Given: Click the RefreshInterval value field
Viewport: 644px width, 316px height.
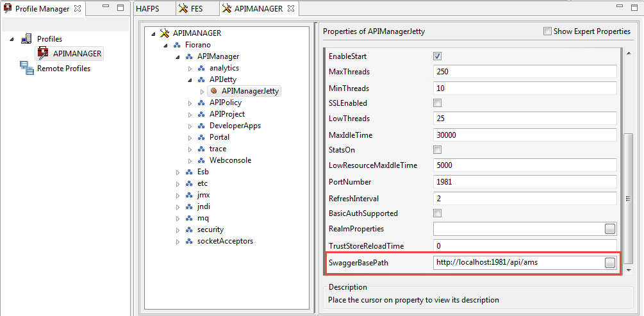Looking at the screenshot, I should point(525,199).
